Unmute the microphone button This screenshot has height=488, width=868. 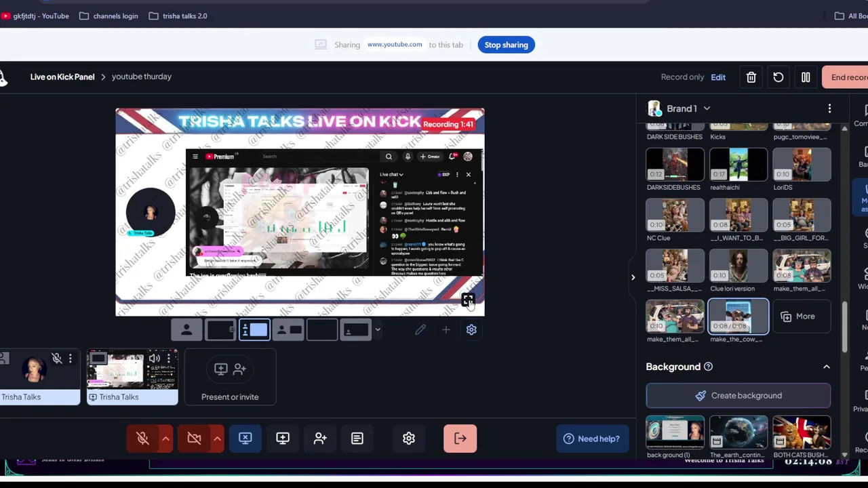[142, 439]
